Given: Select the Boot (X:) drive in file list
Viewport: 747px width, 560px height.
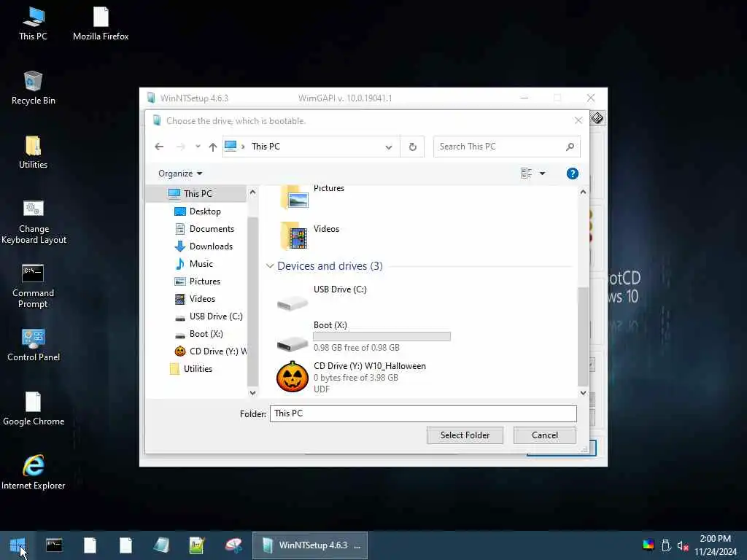Looking at the screenshot, I should point(363,337).
